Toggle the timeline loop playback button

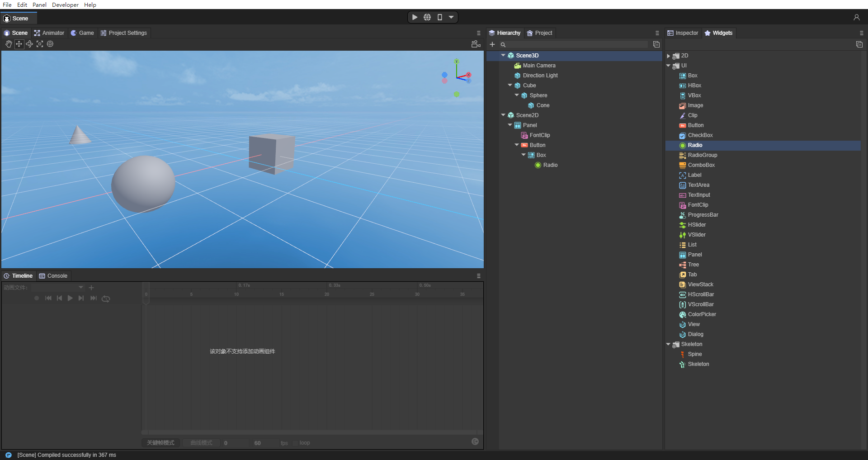coord(106,299)
